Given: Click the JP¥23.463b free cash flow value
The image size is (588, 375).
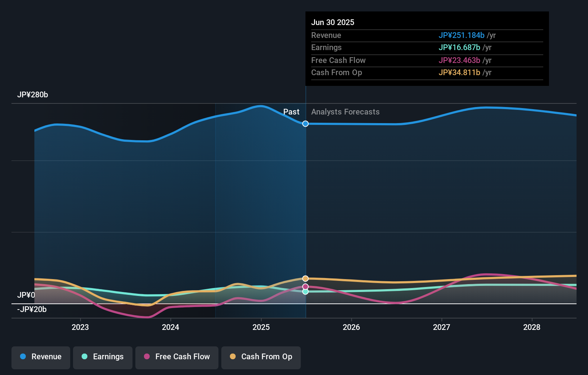Looking at the screenshot, I should pos(459,60).
